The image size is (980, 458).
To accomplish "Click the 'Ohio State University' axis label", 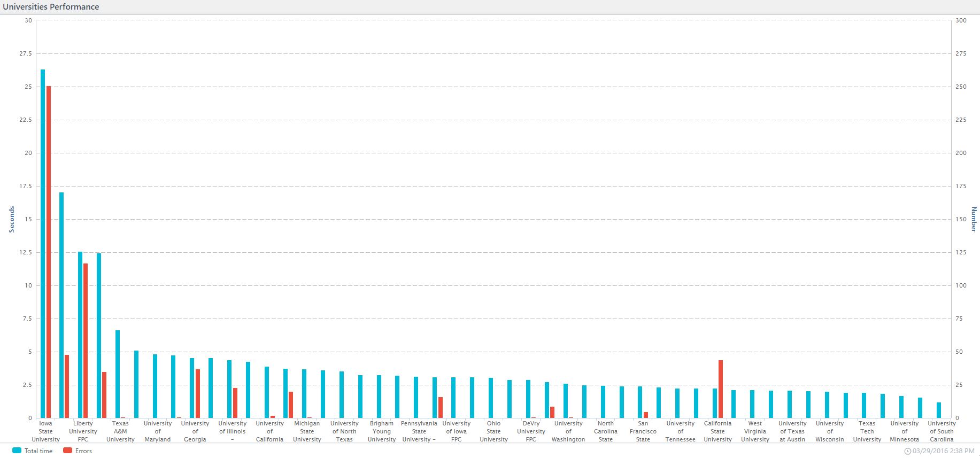I will coord(494,431).
